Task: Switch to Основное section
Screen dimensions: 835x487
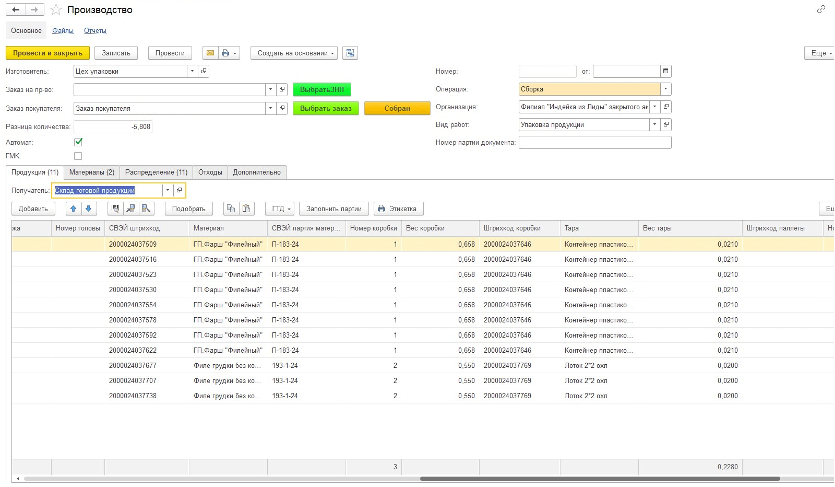Action: 26,31
